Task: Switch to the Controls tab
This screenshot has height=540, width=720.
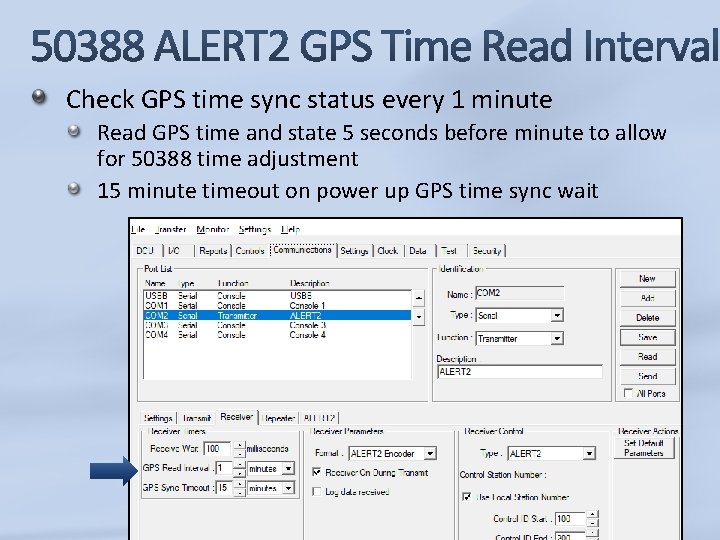Action: [250, 251]
